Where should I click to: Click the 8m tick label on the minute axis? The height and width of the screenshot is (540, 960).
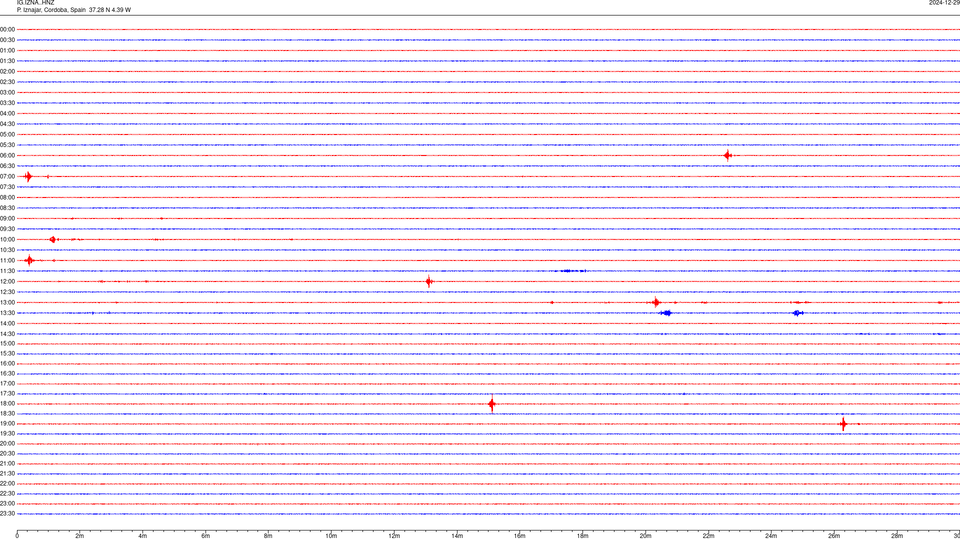(268, 536)
